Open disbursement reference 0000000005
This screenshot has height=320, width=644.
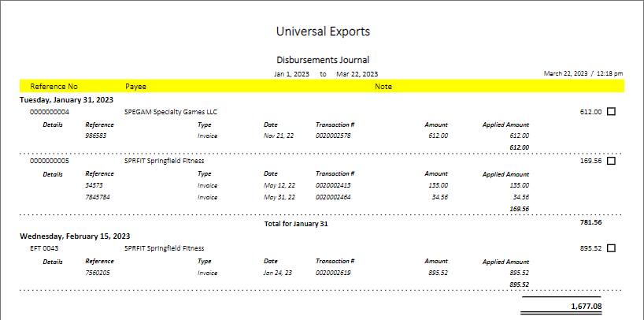(x=50, y=161)
